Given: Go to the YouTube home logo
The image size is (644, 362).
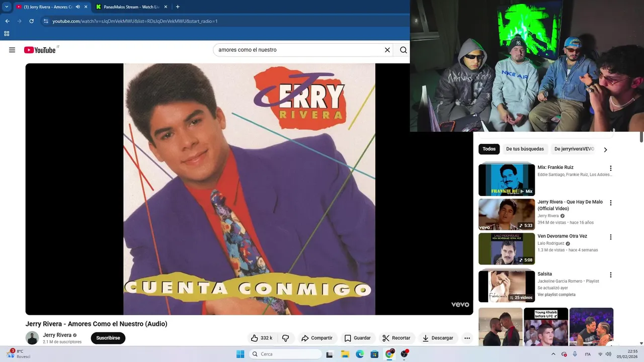Looking at the screenshot, I should 40,50.
